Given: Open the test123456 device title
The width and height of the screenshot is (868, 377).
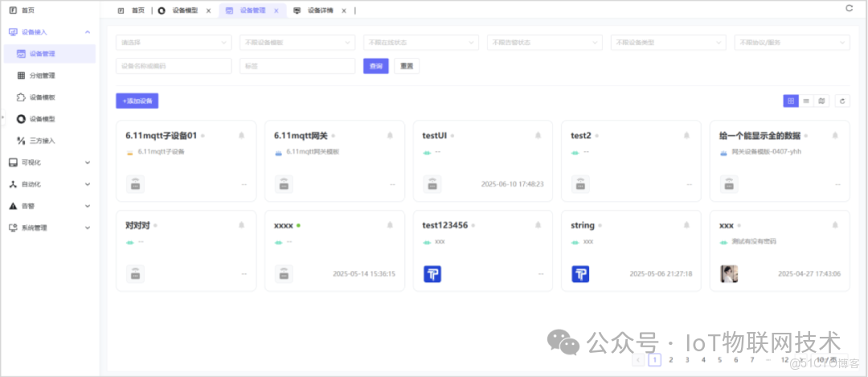Looking at the screenshot, I should coord(445,225).
